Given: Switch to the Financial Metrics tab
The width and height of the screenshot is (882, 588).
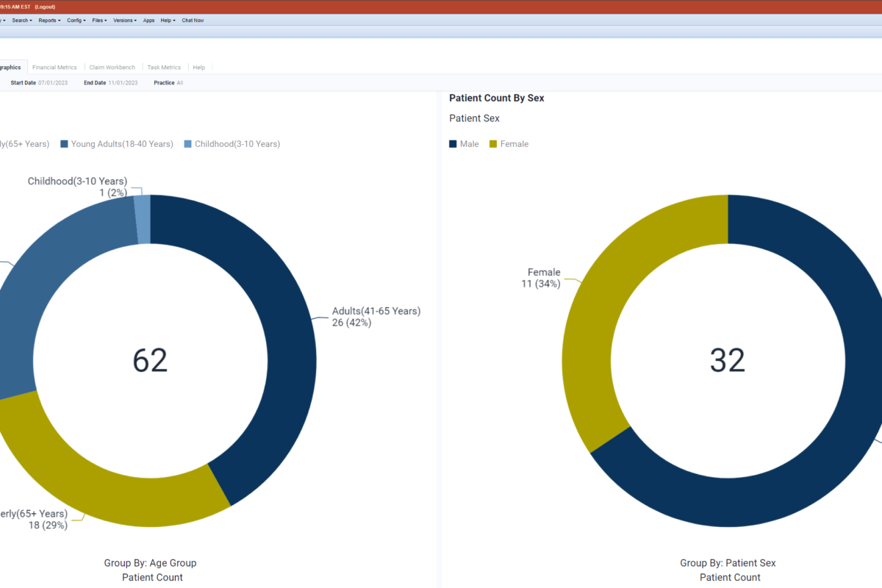Looking at the screenshot, I should pyautogui.click(x=54, y=68).
